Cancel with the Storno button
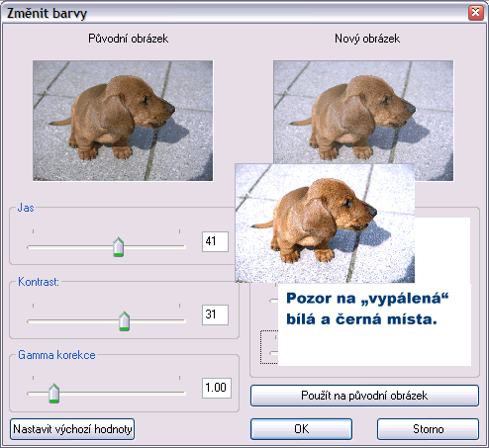Screen dimensions: 489x448 tap(428, 429)
